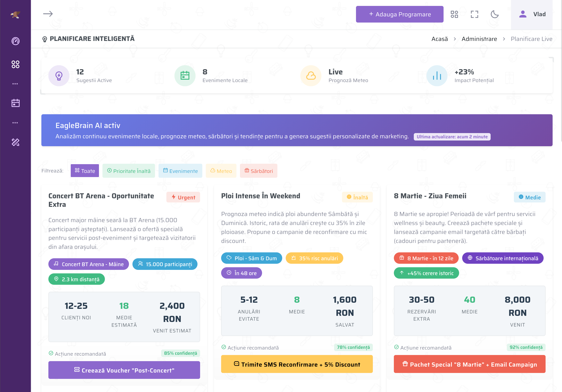
Task: Open the Administrare breadcrumb link
Action: click(479, 39)
